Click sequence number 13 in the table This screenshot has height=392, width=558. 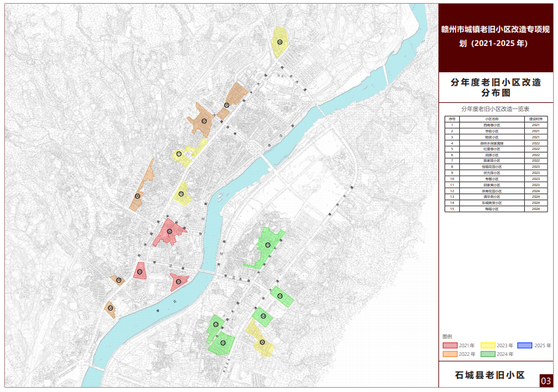pyautogui.click(x=452, y=197)
